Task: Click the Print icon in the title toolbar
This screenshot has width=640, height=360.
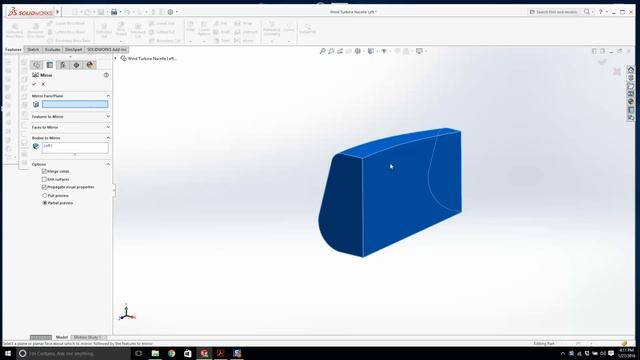Action: 114,12
